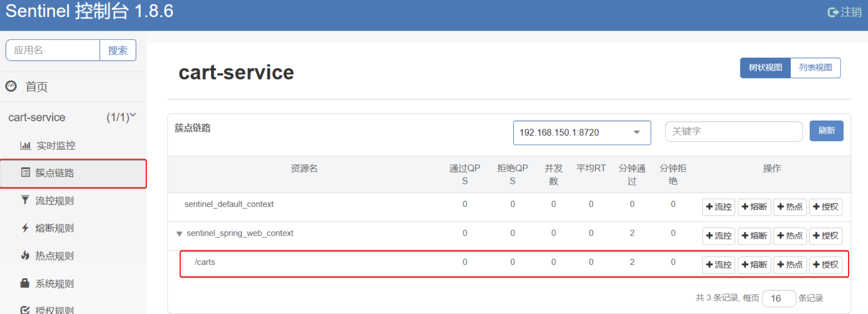Open the machine address dropdown 192.168.150.1:8720
The height and width of the screenshot is (314, 868).
(x=582, y=132)
